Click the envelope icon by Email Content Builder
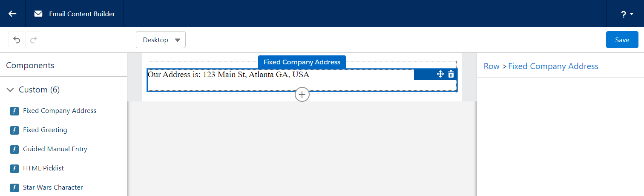This screenshot has width=644, height=196. click(x=38, y=14)
